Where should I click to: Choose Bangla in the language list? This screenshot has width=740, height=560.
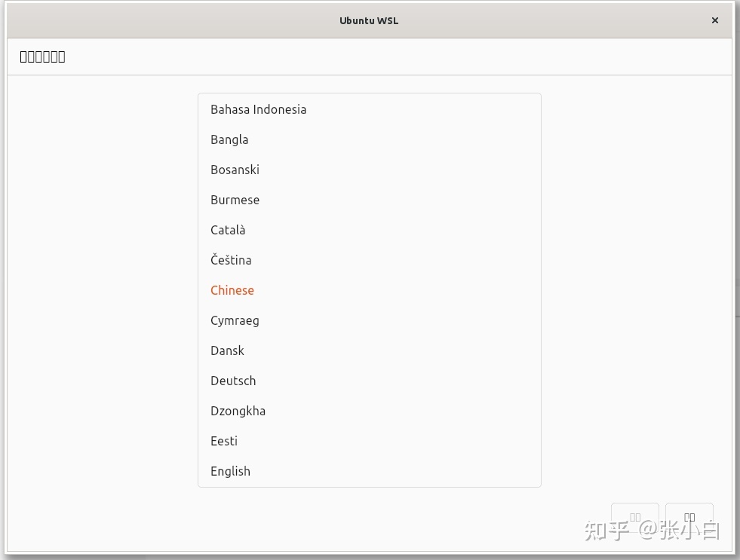369,139
